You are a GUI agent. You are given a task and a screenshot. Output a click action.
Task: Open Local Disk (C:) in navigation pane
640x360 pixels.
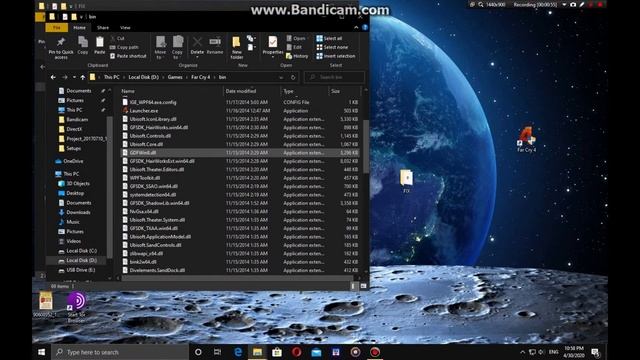click(81, 251)
